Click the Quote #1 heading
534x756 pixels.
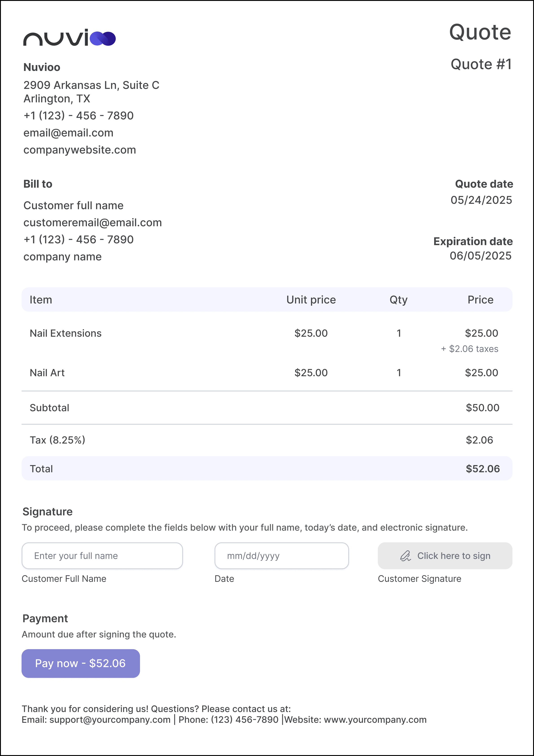481,64
